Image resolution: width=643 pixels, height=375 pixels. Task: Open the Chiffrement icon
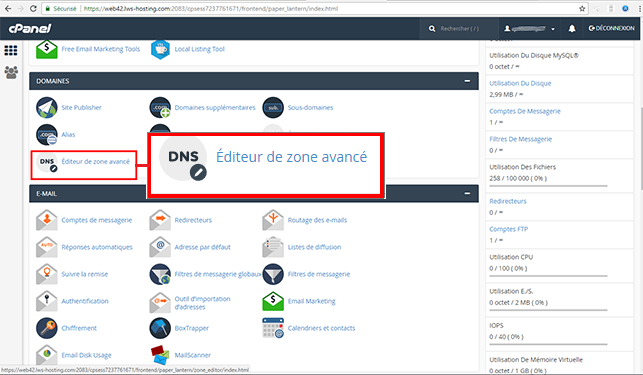pyautogui.click(x=46, y=328)
